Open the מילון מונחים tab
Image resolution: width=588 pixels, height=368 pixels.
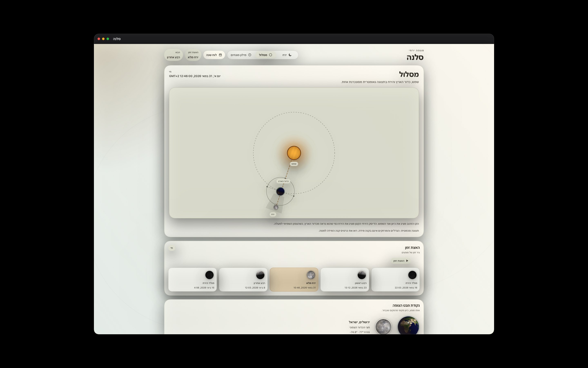tap(241, 55)
